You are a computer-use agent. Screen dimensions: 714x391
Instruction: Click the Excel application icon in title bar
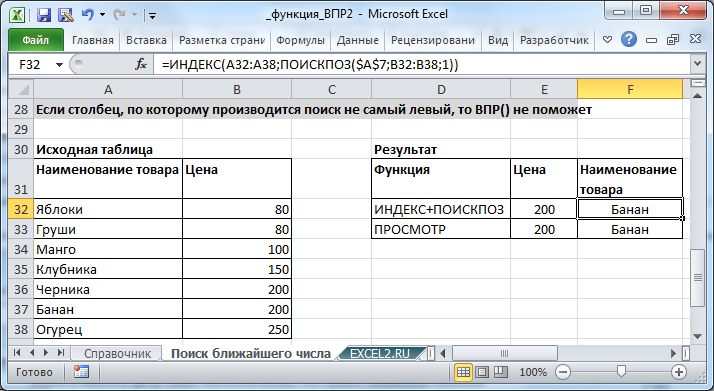(x=17, y=15)
